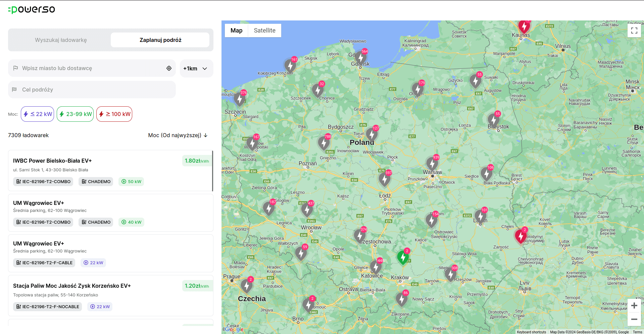Switch to Wyszukaj ładowarkę tab

61,40
